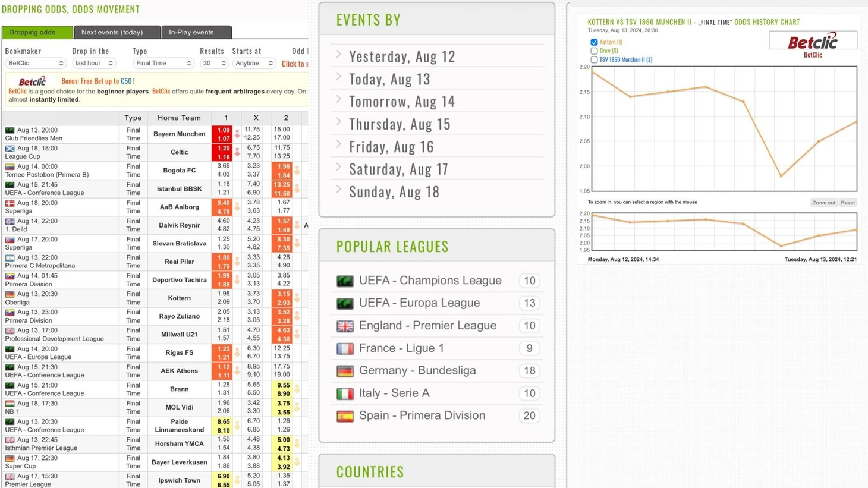
Task: Click the chart Reset button
Action: point(848,203)
